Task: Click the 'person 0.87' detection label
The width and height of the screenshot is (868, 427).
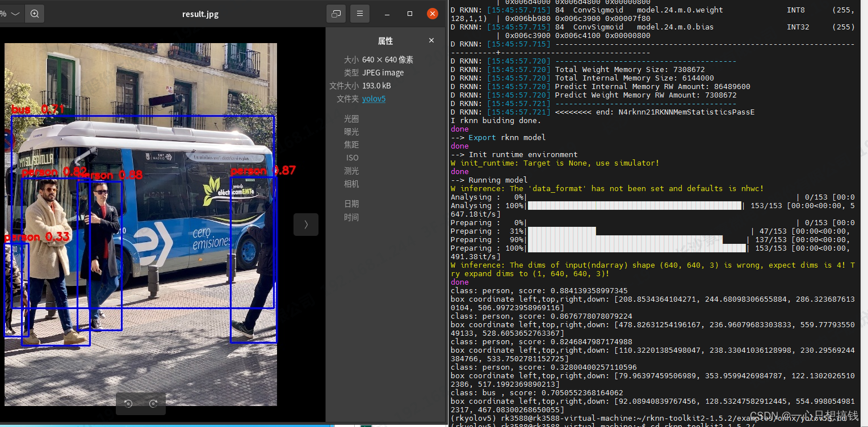Action: pos(263,170)
